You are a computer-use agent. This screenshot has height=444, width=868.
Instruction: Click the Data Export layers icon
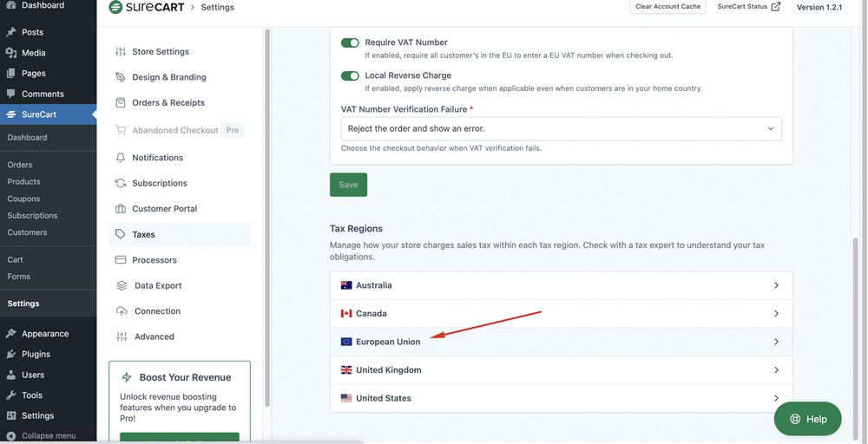coord(122,285)
